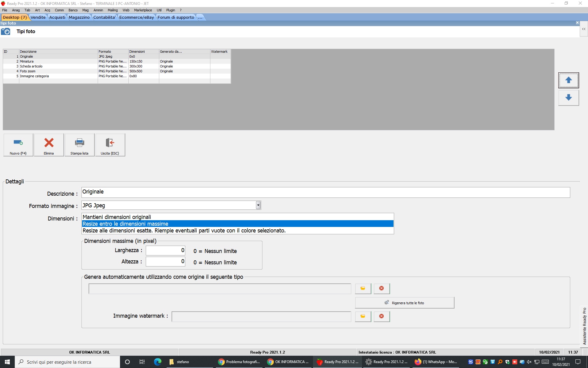Click the red X Elimina button

[49, 145]
